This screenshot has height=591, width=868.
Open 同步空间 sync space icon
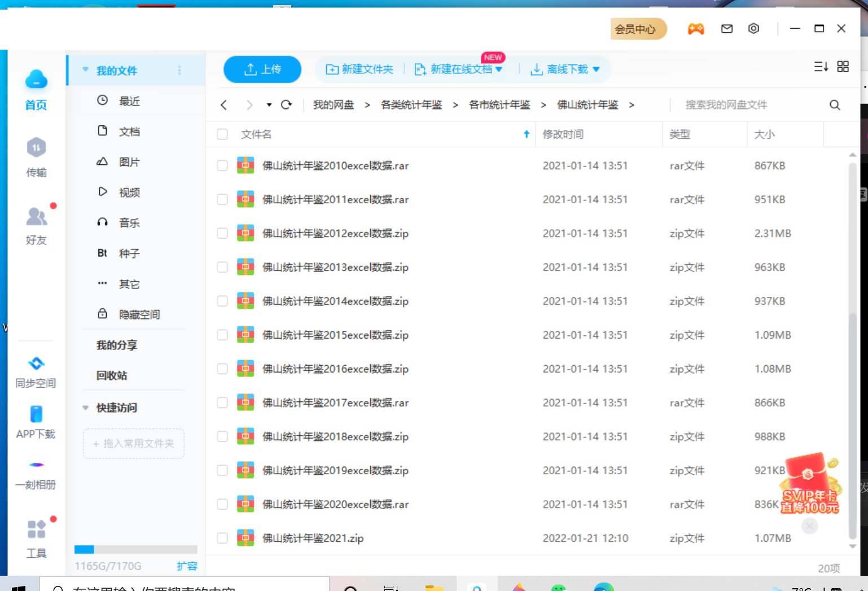coord(36,363)
